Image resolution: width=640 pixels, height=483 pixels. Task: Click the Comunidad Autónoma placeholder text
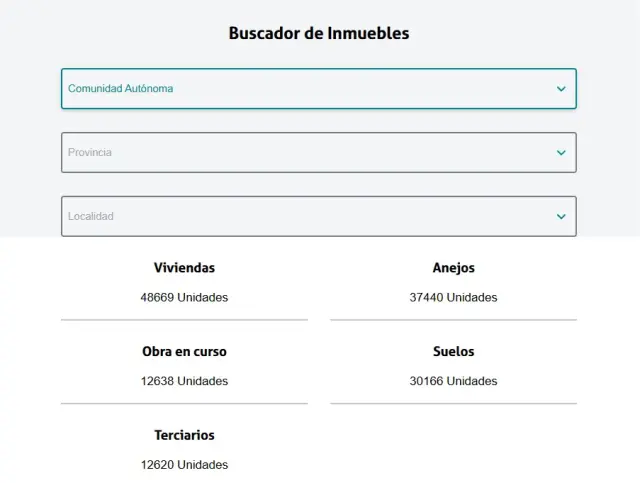tap(120, 89)
